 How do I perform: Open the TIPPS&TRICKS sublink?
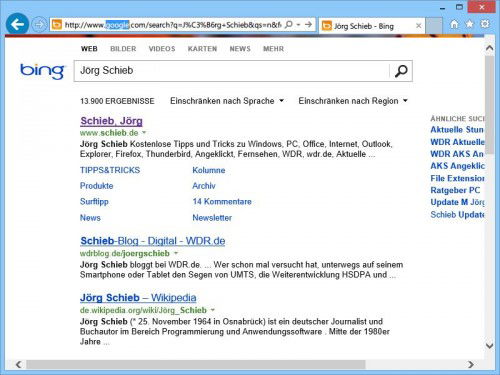tap(110, 170)
